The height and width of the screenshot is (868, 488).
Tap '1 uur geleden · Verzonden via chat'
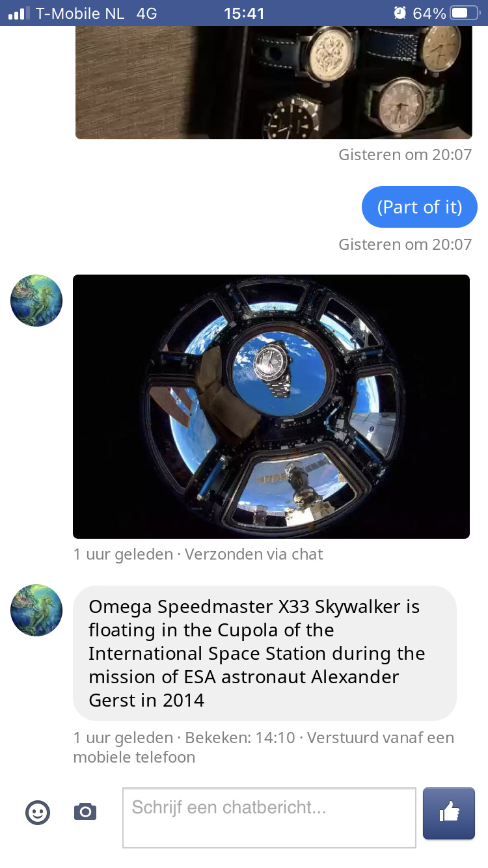coord(198,554)
